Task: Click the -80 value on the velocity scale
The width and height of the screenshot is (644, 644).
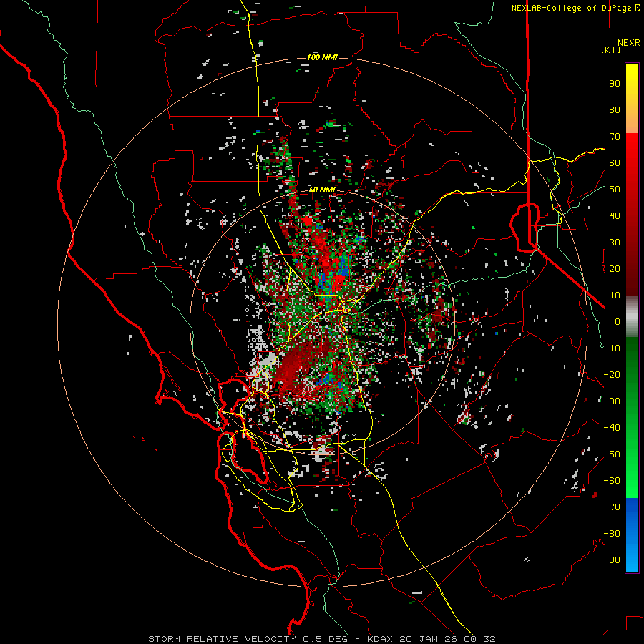Action: click(612, 534)
